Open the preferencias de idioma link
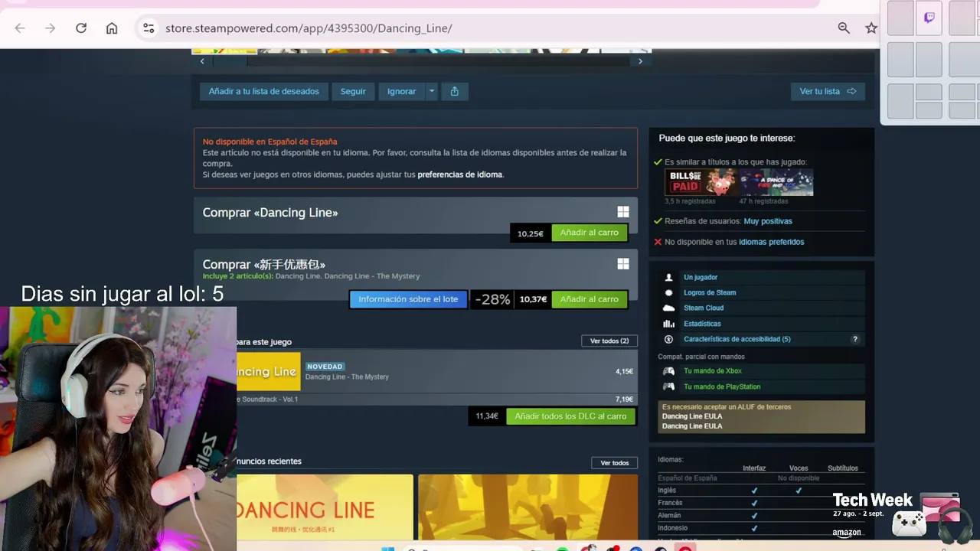 tap(460, 174)
